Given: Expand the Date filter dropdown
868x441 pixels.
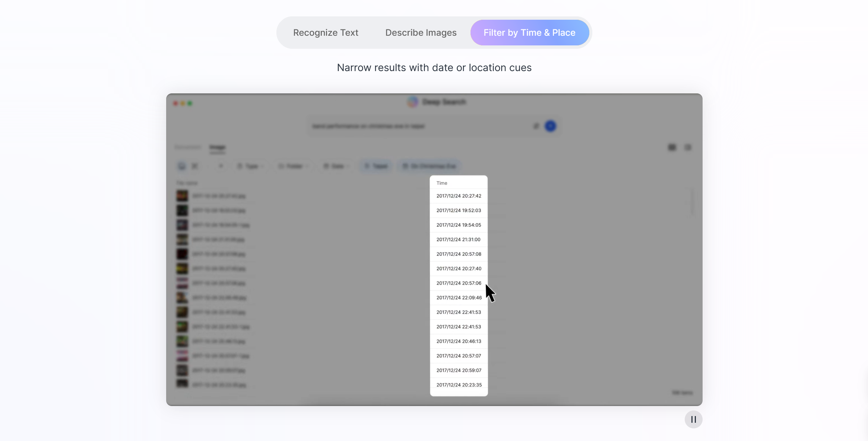Looking at the screenshot, I should point(337,166).
